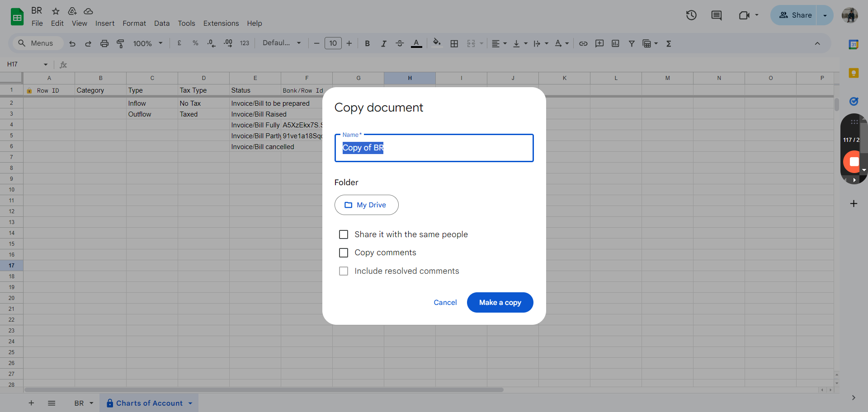Image resolution: width=868 pixels, height=412 pixels.
Task: Increase font size plus button
Action: pyautogui.click(x=349, y=43)
